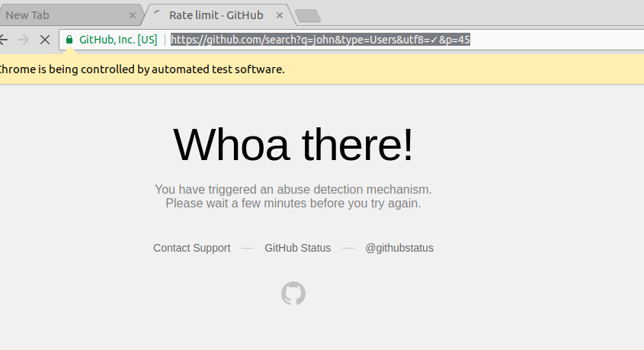Click the highlighted github.com search URL
Viewport: 644px width, 350px height.
(320, 40)
